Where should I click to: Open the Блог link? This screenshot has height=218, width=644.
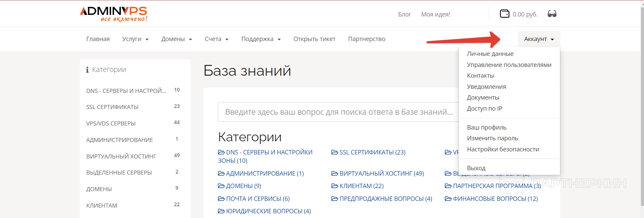coord(404,14)
